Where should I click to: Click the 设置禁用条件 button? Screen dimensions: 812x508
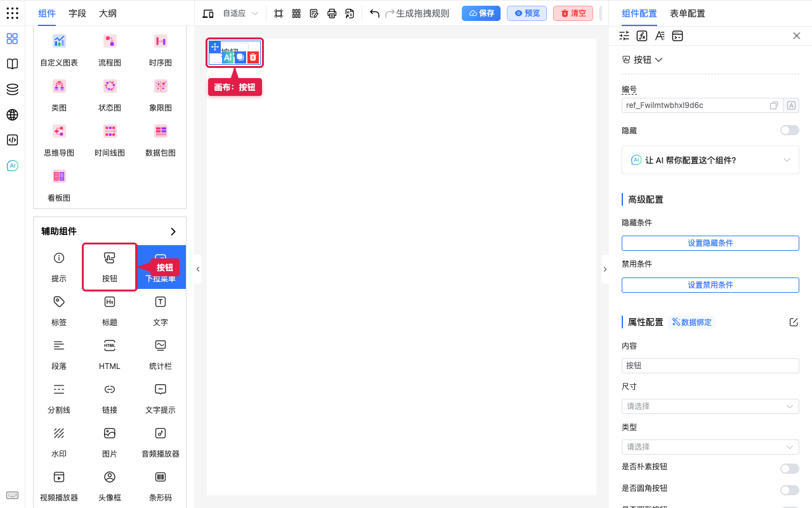[710, 285]
